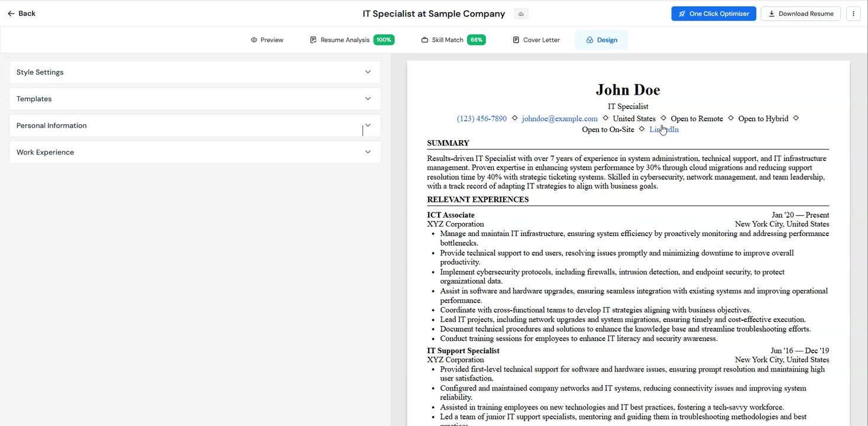This screenshot has height=426, width=868.
Task: Click the Open to Hybrid text
Action: point(763,119)
